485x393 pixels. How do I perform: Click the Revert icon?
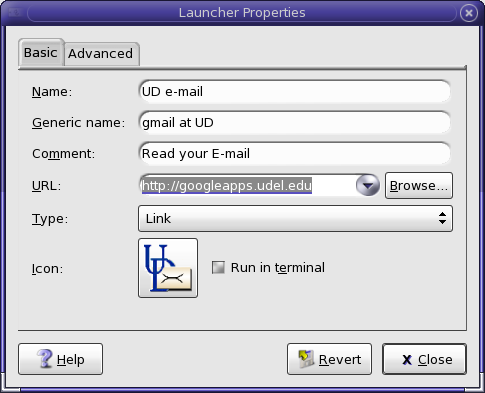click(306, 359)
